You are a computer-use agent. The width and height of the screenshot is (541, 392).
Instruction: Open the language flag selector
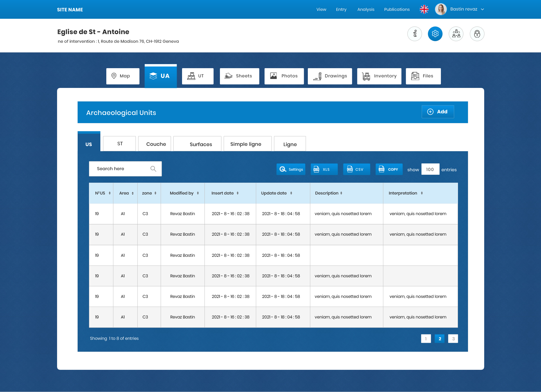click(x=424, y=9)
